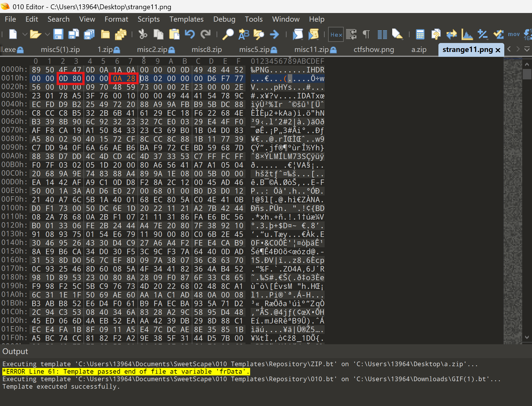
Task: Open the Histogram tool
Action: [x=467, y=34]
